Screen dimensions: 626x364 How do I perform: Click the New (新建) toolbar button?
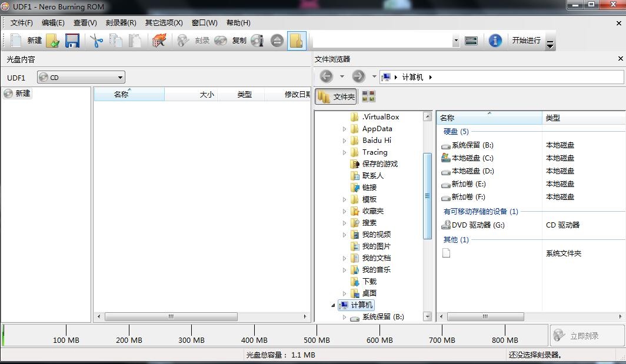(x=26, y=41)
